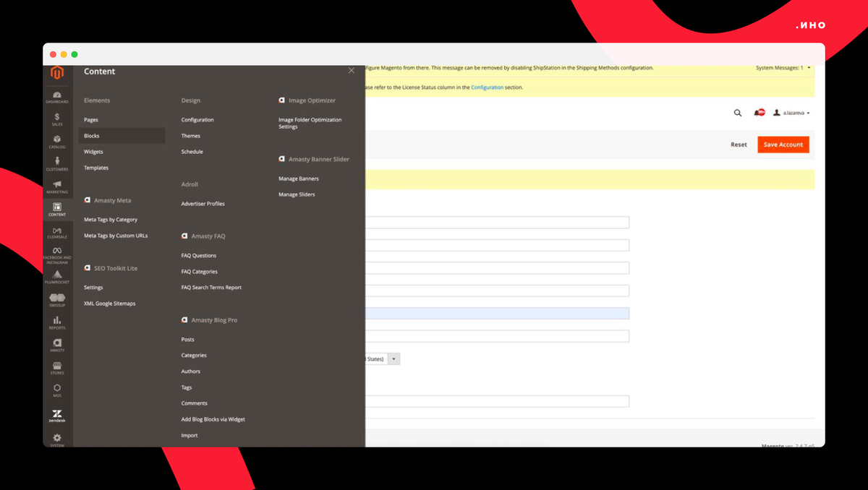
Task: Open Manage Banners under Amasty Banner Slider
Action: click(x=297, y=179)
